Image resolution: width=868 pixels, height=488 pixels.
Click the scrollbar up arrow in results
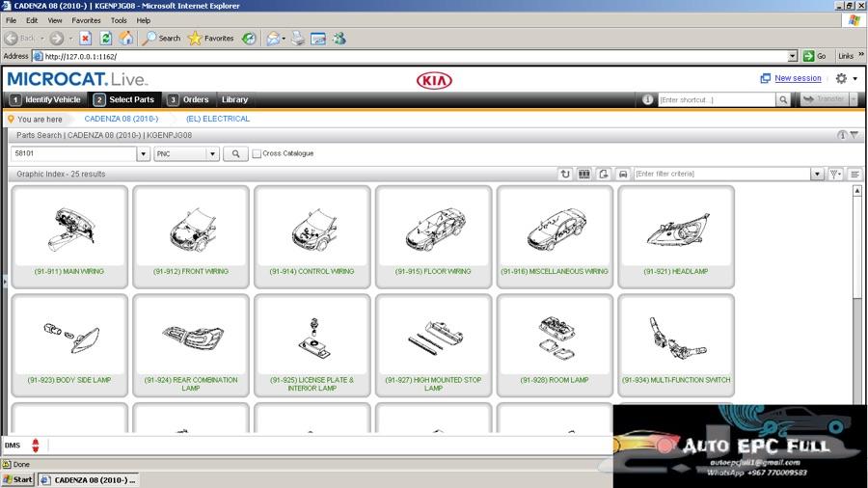tap(857, 191)
